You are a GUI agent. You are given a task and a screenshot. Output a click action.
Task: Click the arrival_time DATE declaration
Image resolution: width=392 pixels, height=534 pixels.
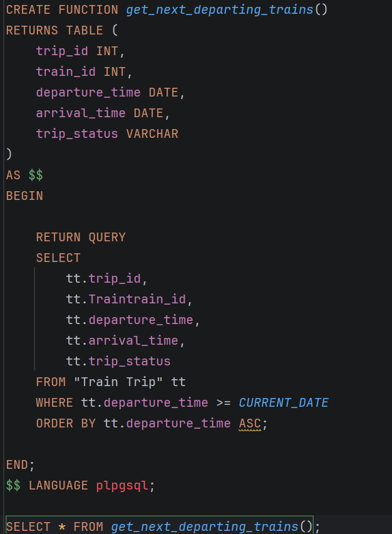[x=103, y=113]
